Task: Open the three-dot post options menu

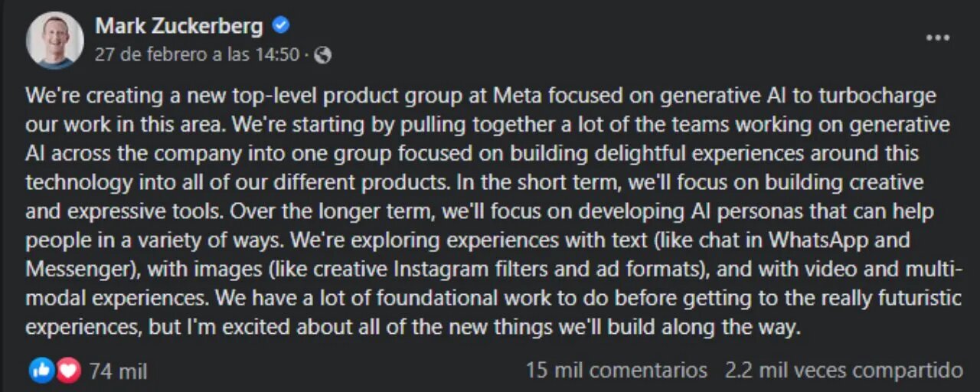Action: [938, 38]
